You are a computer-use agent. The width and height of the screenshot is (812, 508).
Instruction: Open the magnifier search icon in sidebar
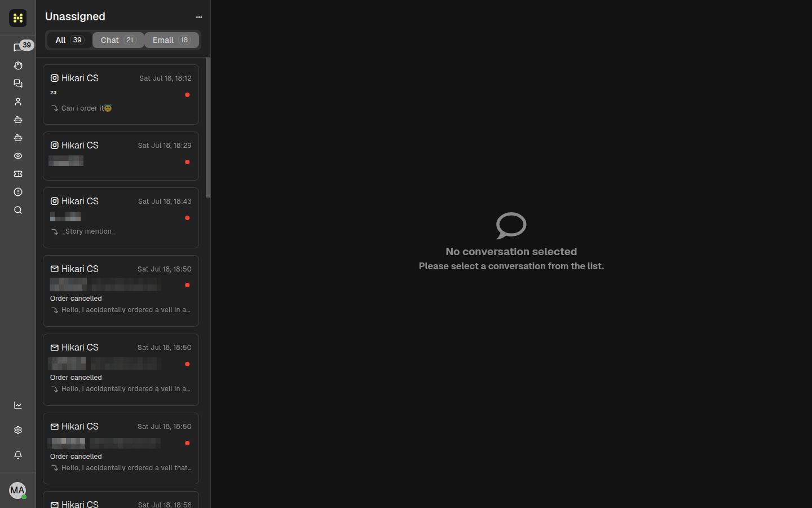point(18,210)
